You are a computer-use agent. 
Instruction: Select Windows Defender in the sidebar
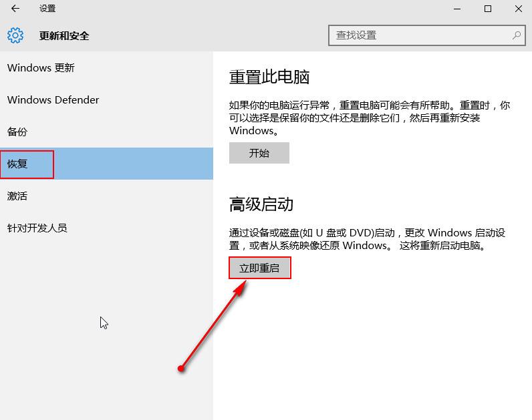[53, 99]
